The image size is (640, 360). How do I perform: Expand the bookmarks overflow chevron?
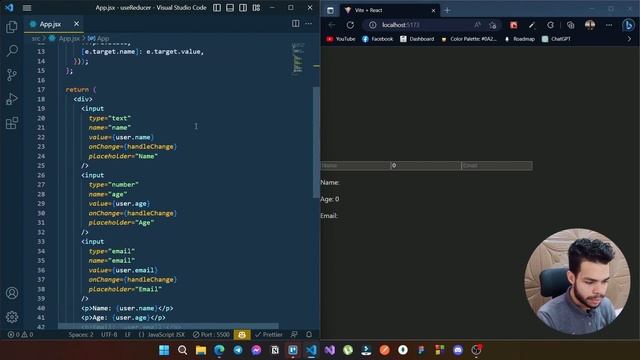629,39
